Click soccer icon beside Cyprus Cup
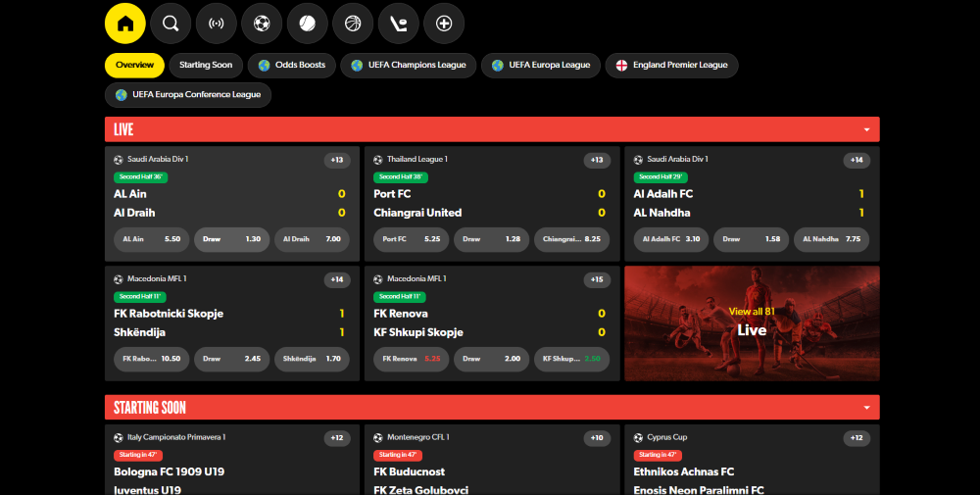 pyautogui.click(x=638, y=438)
